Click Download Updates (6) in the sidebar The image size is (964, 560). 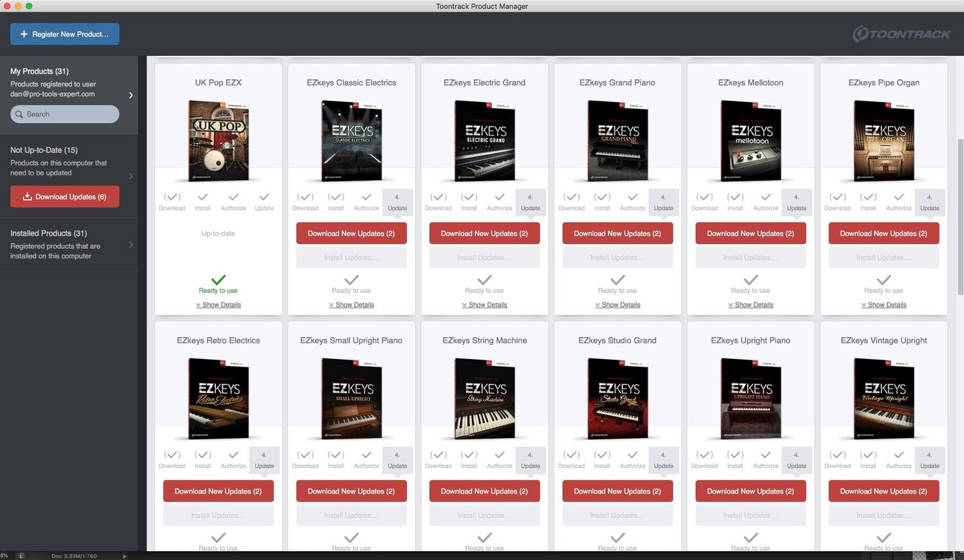coord(64,197)
